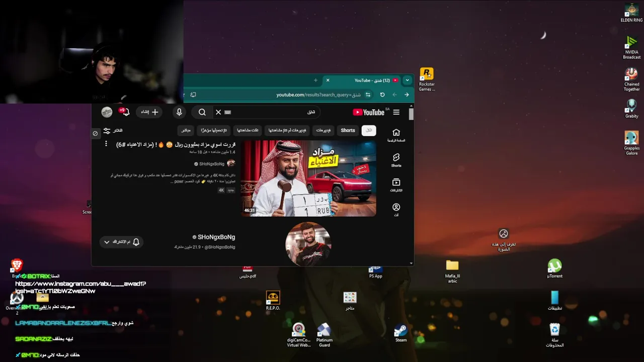Open R.E.P.O. desktop shortcut

click(x=273, y=301)
